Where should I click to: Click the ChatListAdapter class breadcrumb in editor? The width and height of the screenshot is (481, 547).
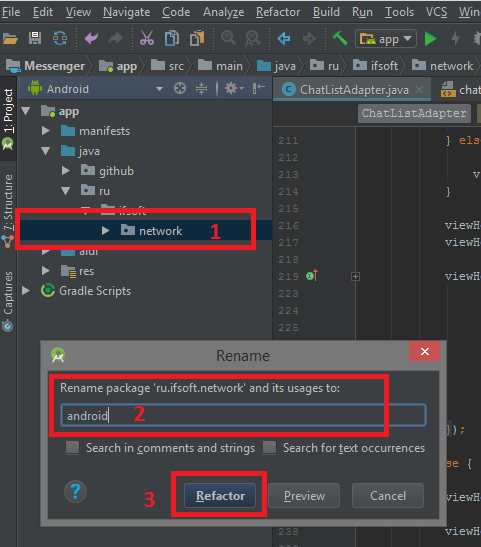point(414,113)
